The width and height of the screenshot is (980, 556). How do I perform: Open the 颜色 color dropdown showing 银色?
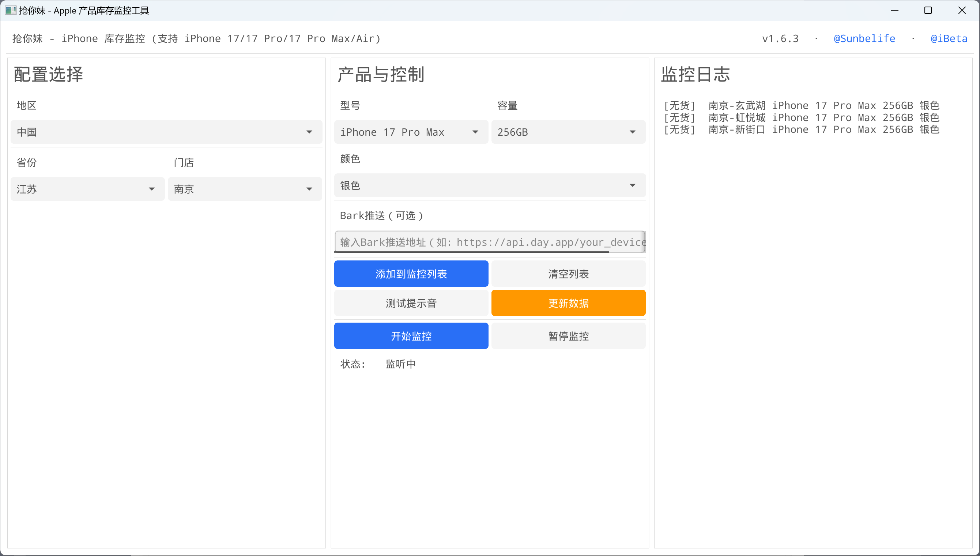tap(490, 185)
